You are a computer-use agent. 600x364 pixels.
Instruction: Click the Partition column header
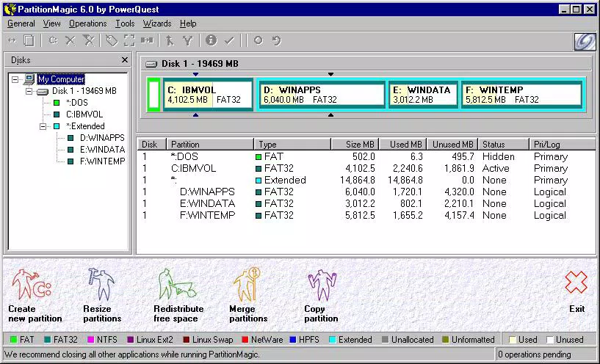pos(211,145)
